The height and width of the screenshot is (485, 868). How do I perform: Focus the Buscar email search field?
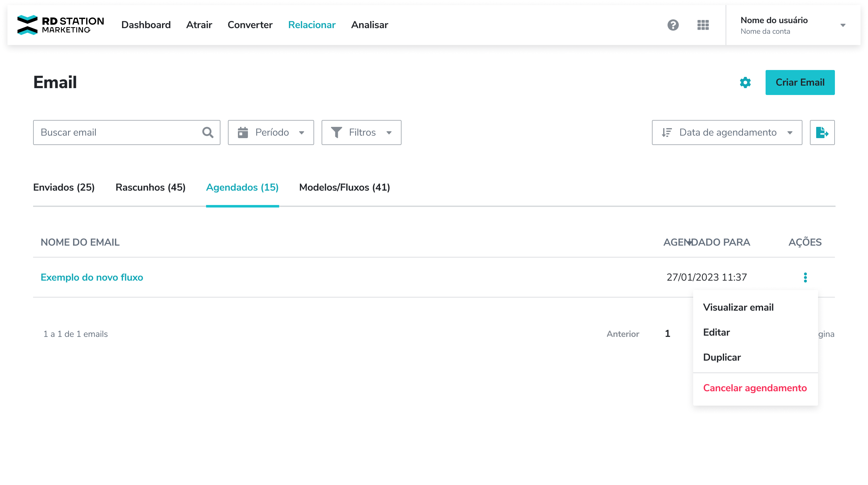(126, 132)
